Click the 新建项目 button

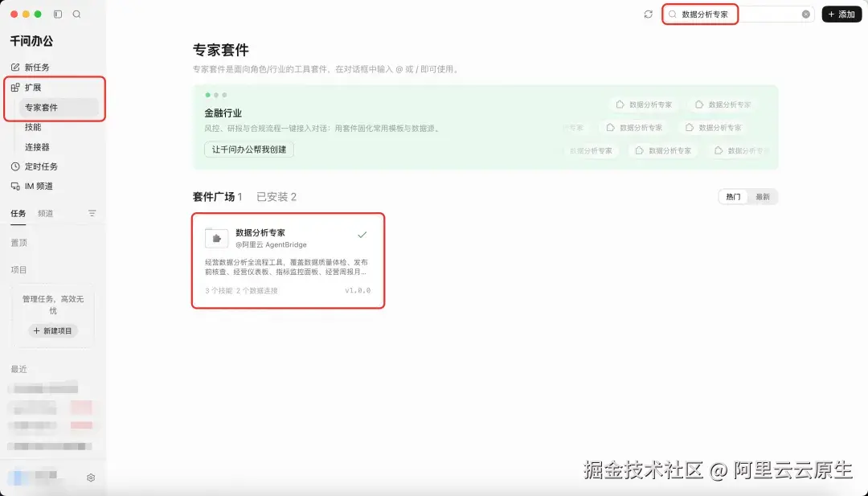coord(53,331)
